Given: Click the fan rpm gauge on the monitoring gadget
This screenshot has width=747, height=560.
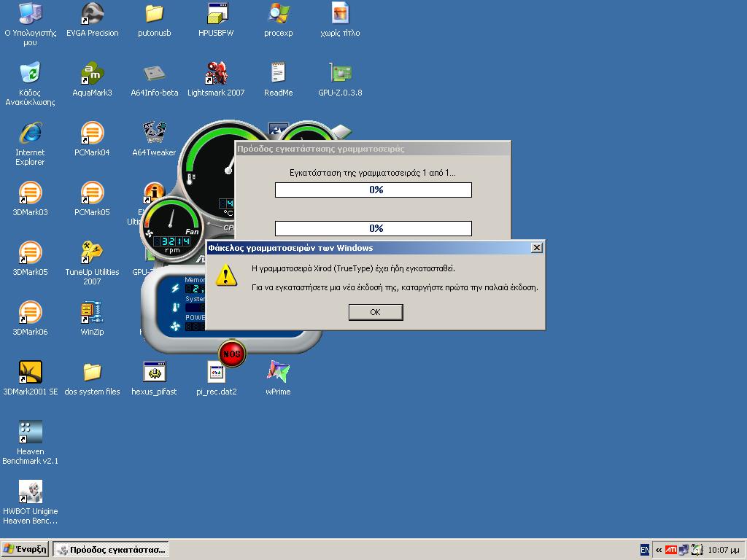Looking at the screenshot, I should [x=171, y=230].
